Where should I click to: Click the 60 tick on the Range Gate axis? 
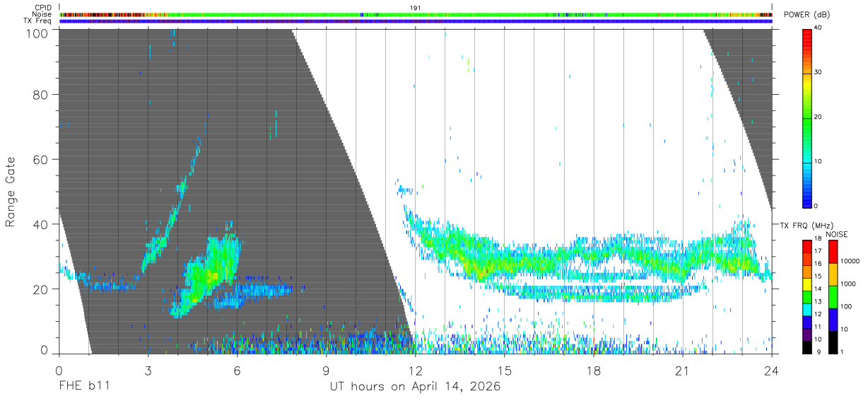pyautogui.click(x=42, y=159)
